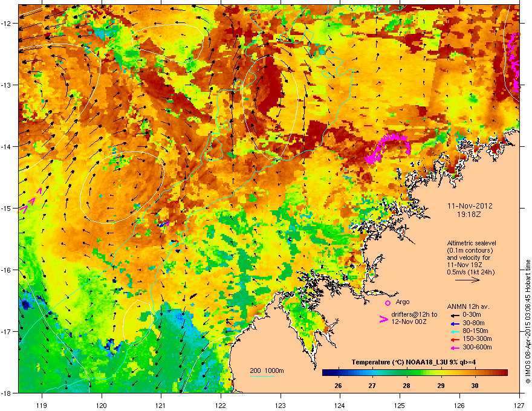Click the longitude axis label "125"
Screen dimensions: 532x411
[400, 405]
